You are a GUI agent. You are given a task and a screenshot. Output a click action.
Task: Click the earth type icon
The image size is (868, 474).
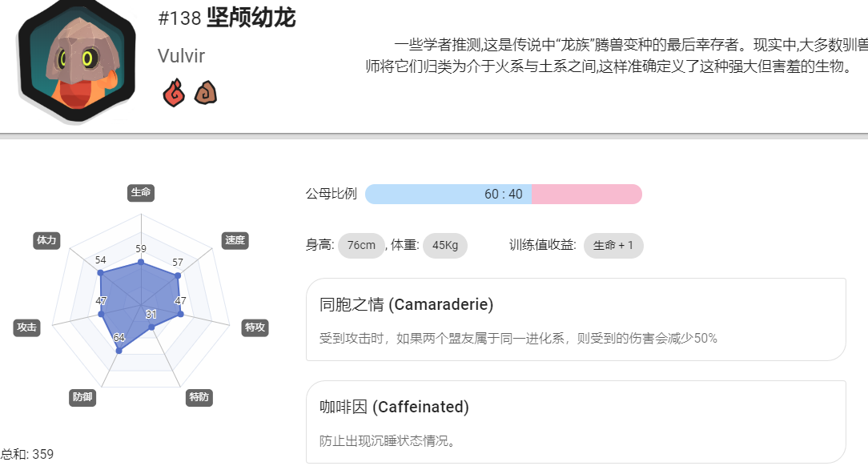pos(205,92)
